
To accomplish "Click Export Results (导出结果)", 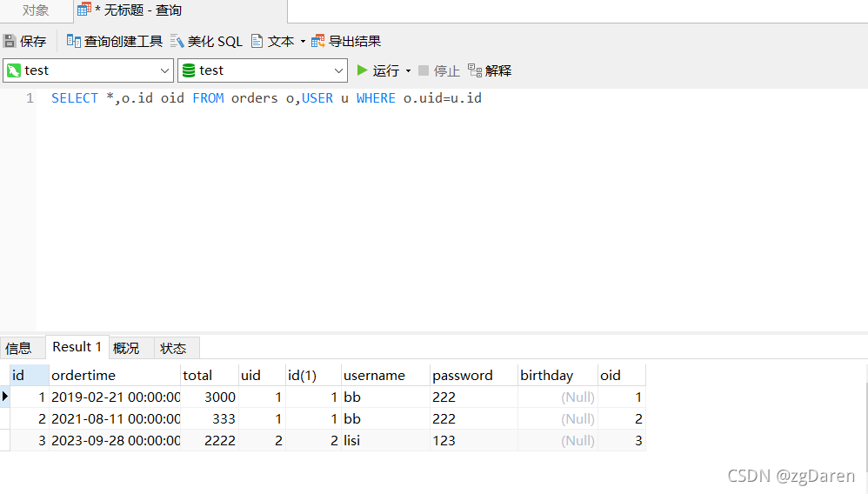I will click(x=346, y=41).
